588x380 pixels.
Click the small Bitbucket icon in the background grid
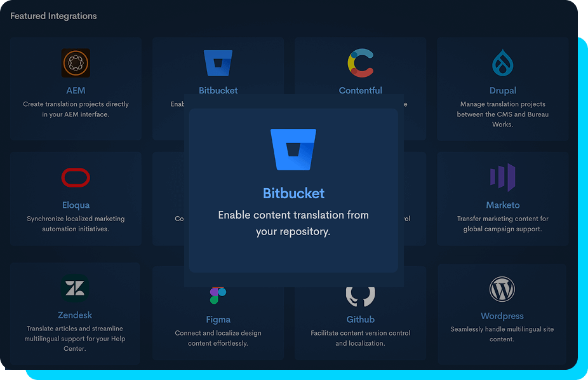coord(218,63)
